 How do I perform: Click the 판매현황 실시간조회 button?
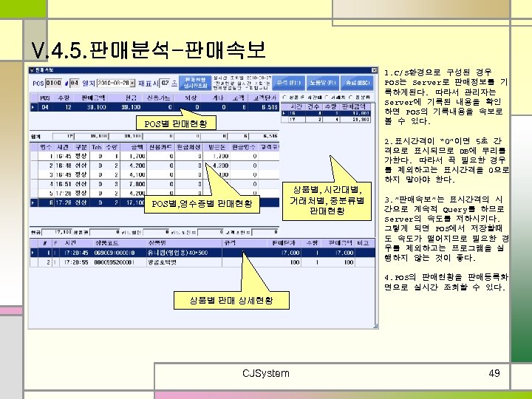point(195,83)
